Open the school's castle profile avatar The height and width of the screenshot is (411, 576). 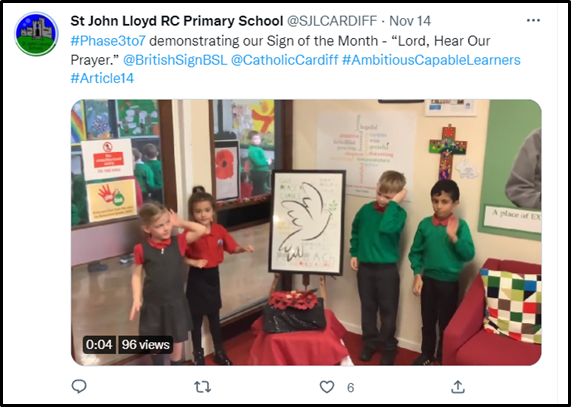(36, 34)
